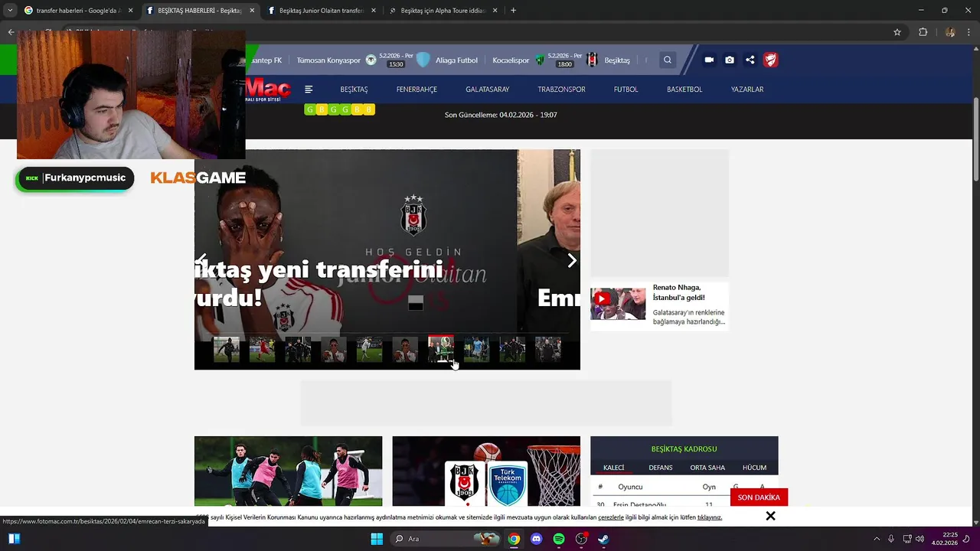Go to the previous carousel slide with the left arrow
This screenshot has height=551, width=980.
pyautogui.click(x=202, y=260)
